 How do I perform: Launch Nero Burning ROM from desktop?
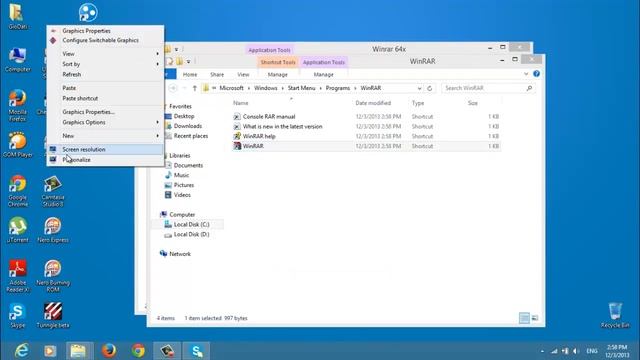point(53,276)
